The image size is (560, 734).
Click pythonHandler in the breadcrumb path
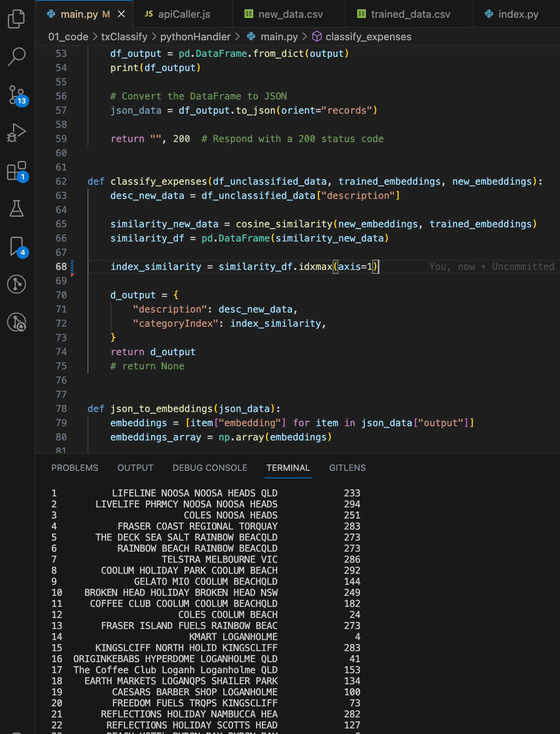195,37
